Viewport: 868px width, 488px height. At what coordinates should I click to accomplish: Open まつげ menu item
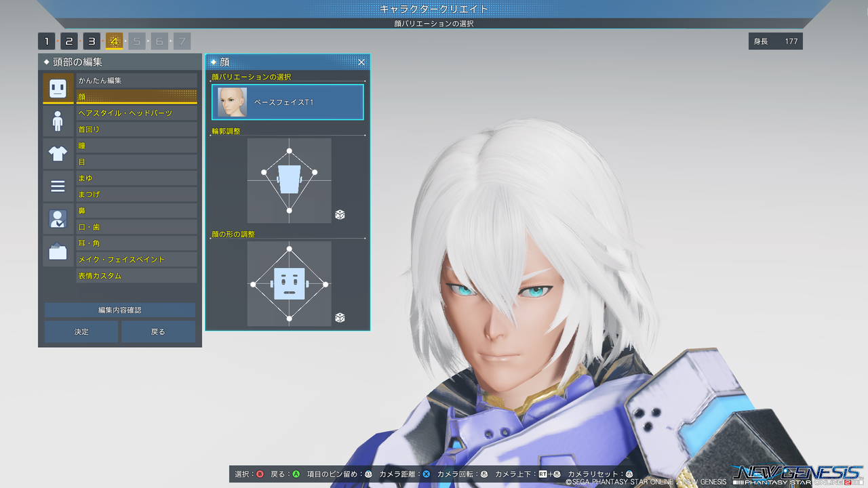[x=136, y=195]
